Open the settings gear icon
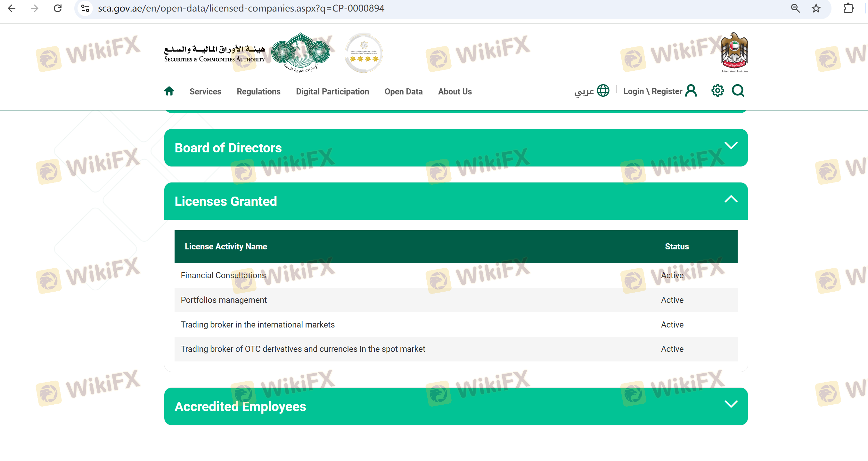Viewport: 868px width, 461px height. point(717,91)
